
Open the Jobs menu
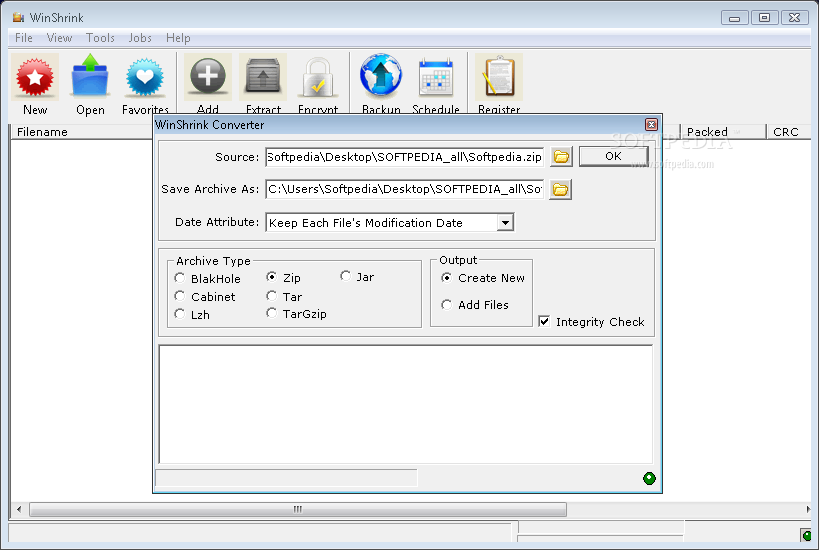point(140,38)
